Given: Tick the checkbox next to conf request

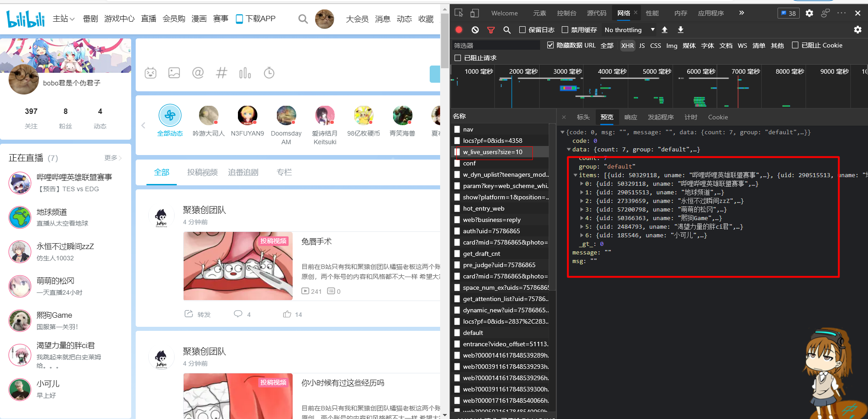Looking at the screenshot, I should tap(457, 163).
